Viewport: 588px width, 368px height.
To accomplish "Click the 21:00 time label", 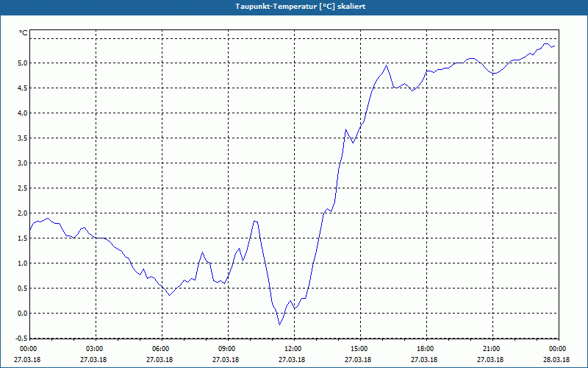I will pyautogui.click(x=491, y=349).
